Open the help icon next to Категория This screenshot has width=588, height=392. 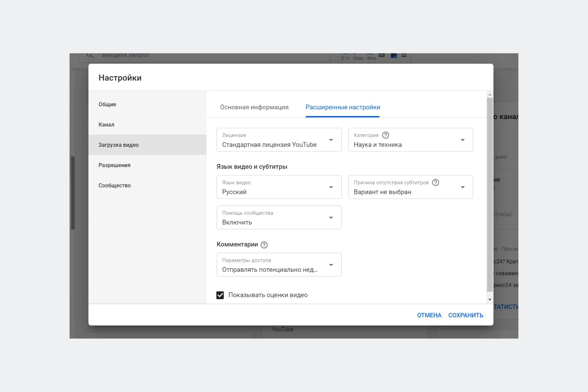pyautogui.click(x=385, y=135)
